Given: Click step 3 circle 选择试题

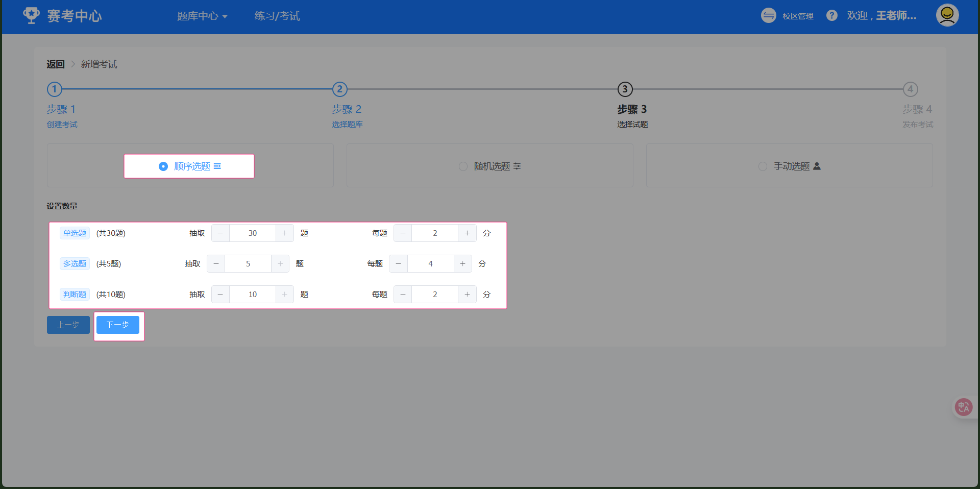Looking at the screenshot, I should pyautogui.click(x=625, y=89).
